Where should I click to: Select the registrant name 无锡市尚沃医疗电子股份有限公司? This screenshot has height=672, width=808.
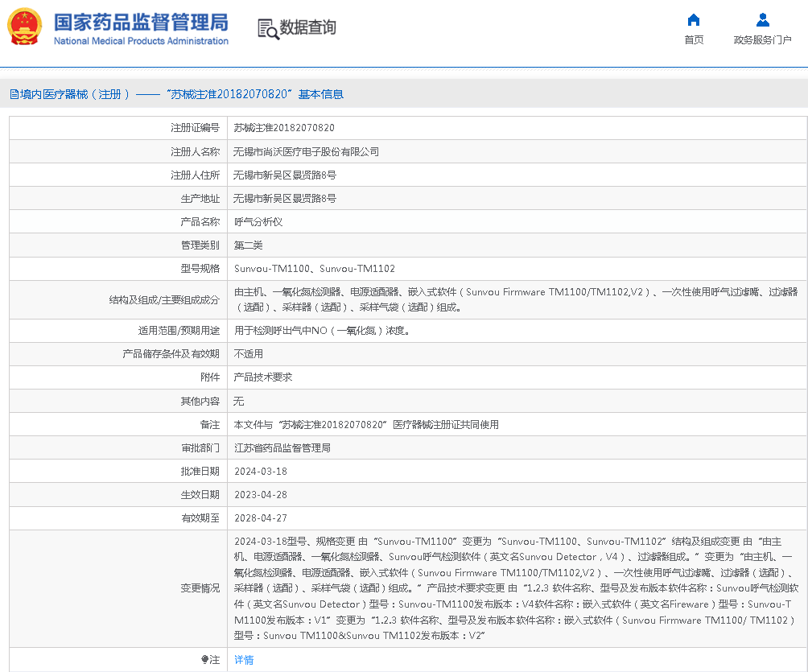tap(306, 151)
